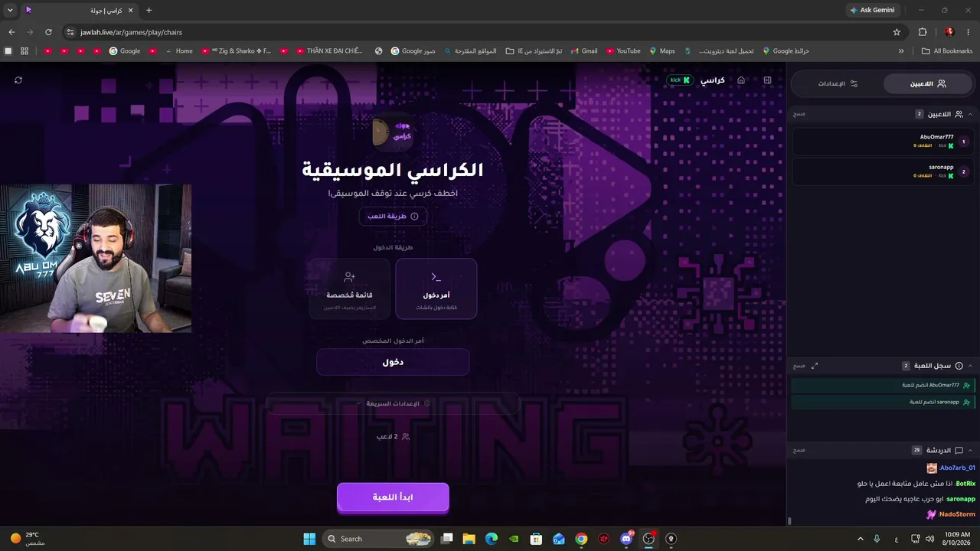Viewport: 980px width, 551px height.
Task: Click the expand icon in the سجل اللعبة header
Action: 815,366
